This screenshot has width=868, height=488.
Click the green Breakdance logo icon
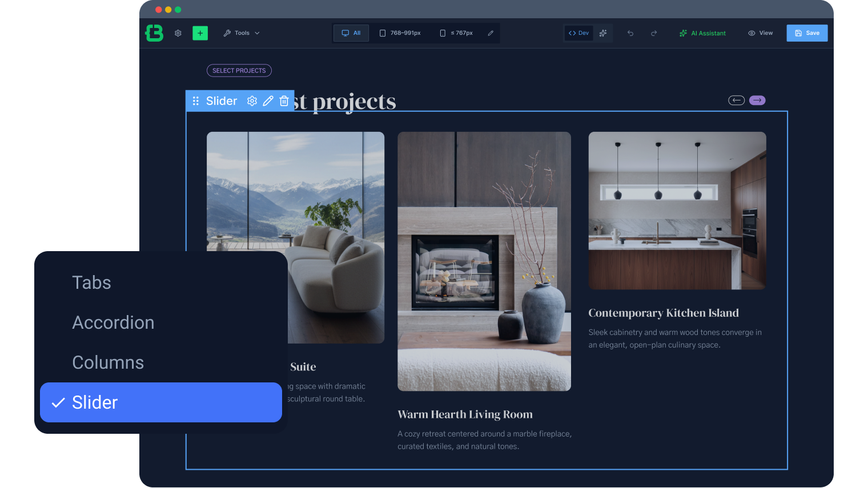[154, 33]
